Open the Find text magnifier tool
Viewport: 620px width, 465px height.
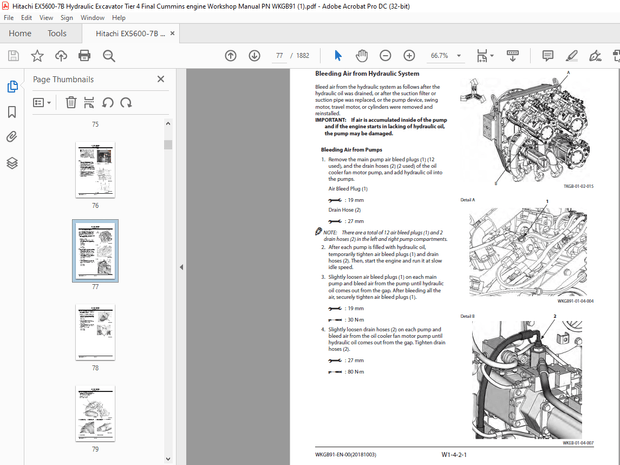pos(109,56)
